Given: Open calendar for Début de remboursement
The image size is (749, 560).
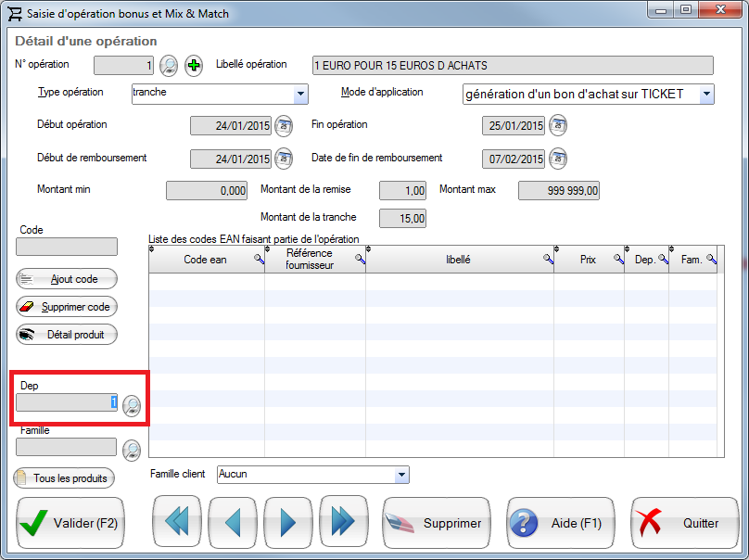Looking at the screenshot, I should pos(284,159).
